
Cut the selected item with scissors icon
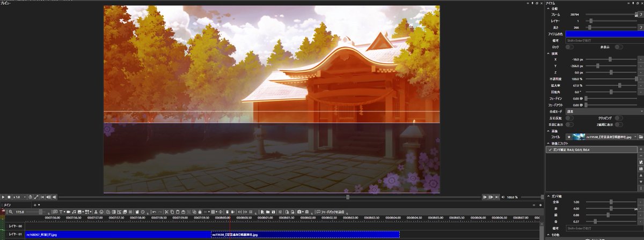(x=166, y=212)
